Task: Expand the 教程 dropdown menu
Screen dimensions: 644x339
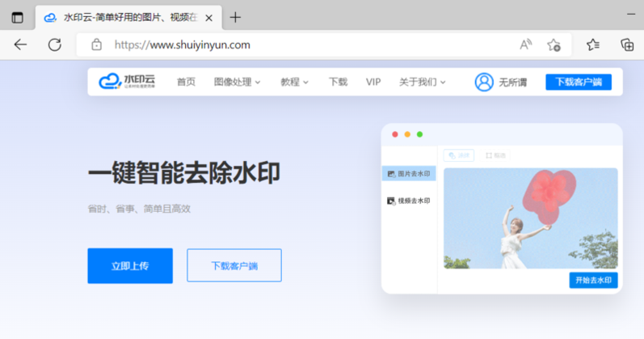Action: (295, 82)
